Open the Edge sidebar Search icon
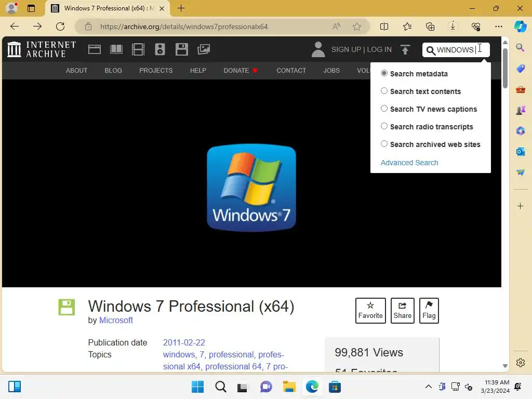 pos(520,47)
